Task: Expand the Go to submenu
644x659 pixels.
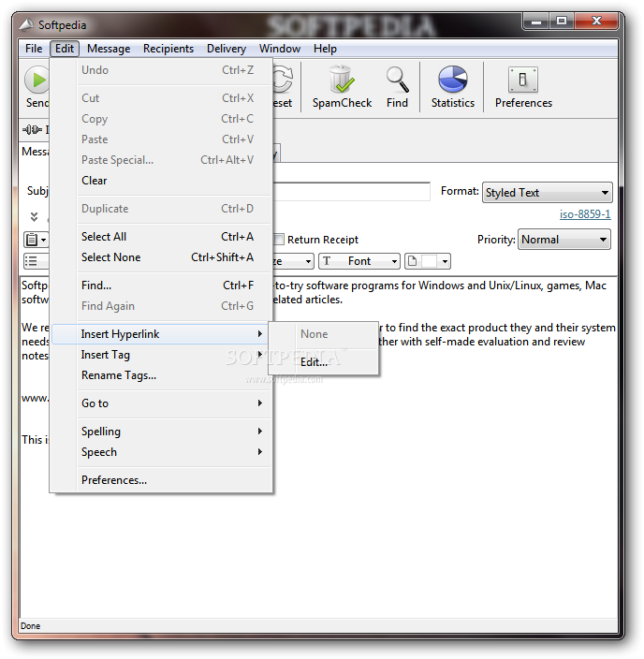Action: (161, 403)
